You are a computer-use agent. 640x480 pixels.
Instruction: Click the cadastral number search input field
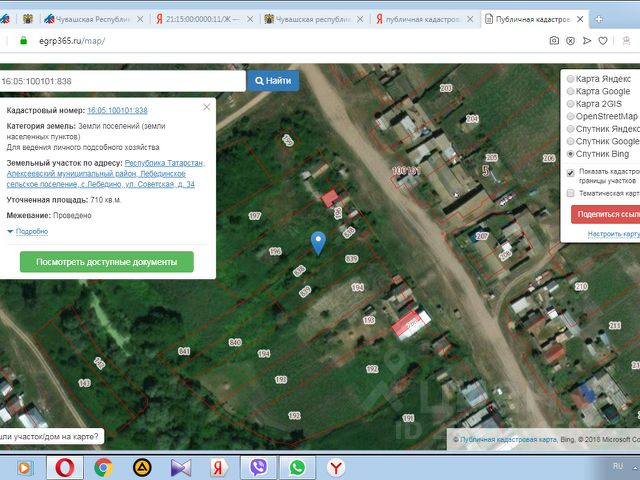122,81
